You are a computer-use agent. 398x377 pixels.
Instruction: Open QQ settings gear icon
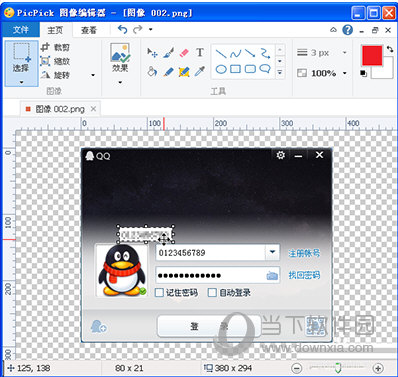click(x=281, y=155)
